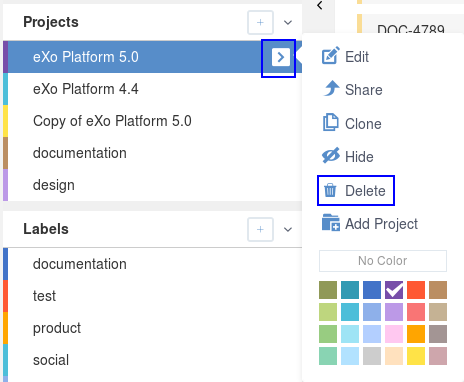Click the No Color button
The image size is (464, 382).
click(x=383, y=261)
